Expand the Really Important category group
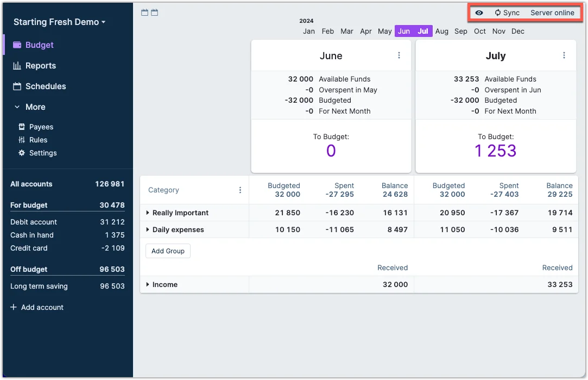588x380 pixels. [x=148, y=213]
